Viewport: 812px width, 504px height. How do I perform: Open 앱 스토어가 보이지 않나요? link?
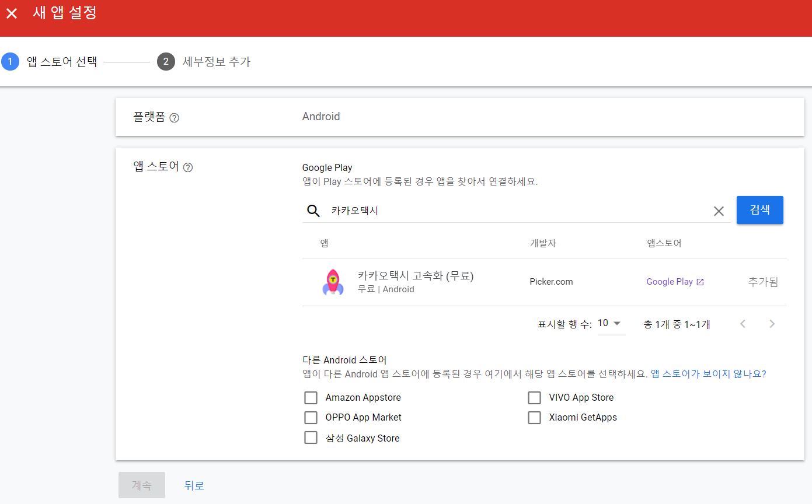click(708, 374)
